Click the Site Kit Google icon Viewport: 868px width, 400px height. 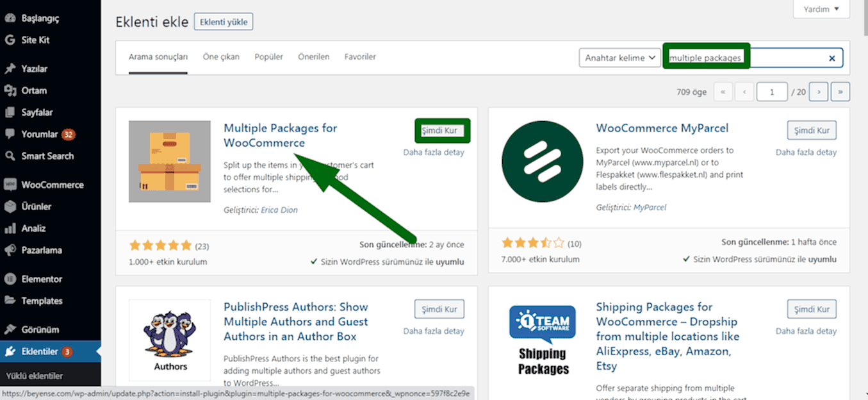[x=10, y=40]
